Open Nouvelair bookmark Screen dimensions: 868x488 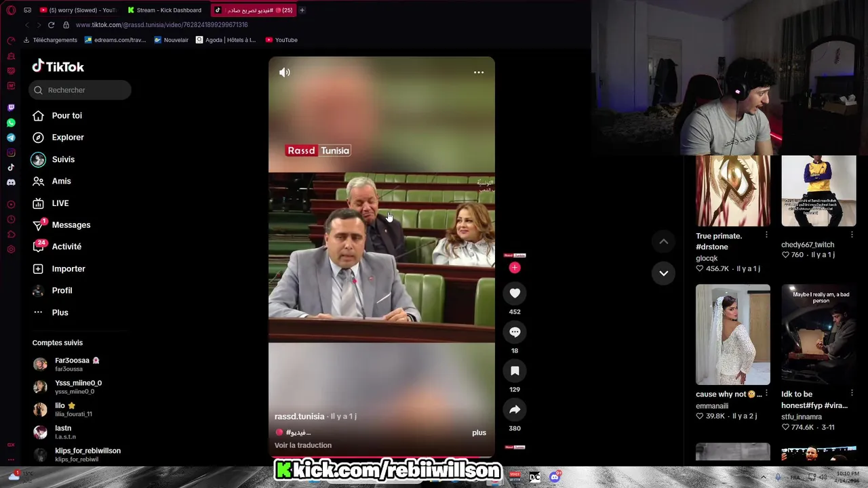tap(171, 40)
